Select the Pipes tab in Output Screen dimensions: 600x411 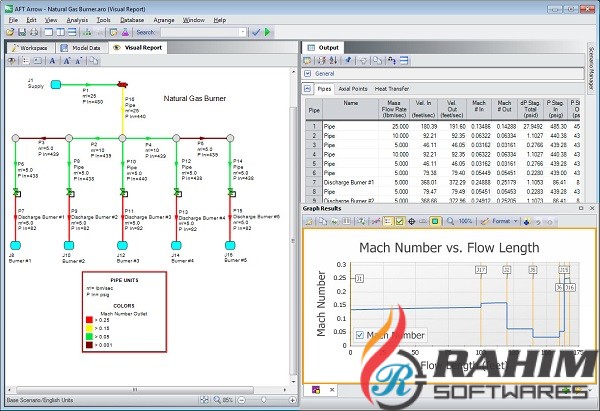pyautogui.click(x=324, y=89)
